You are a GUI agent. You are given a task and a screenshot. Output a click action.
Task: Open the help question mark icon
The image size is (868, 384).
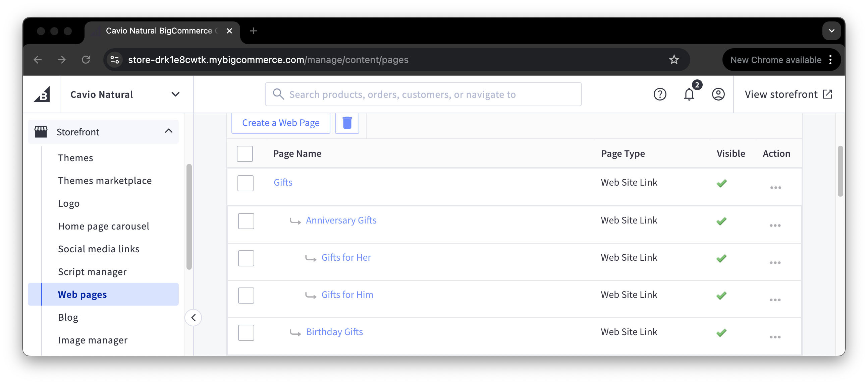point(660,94)
